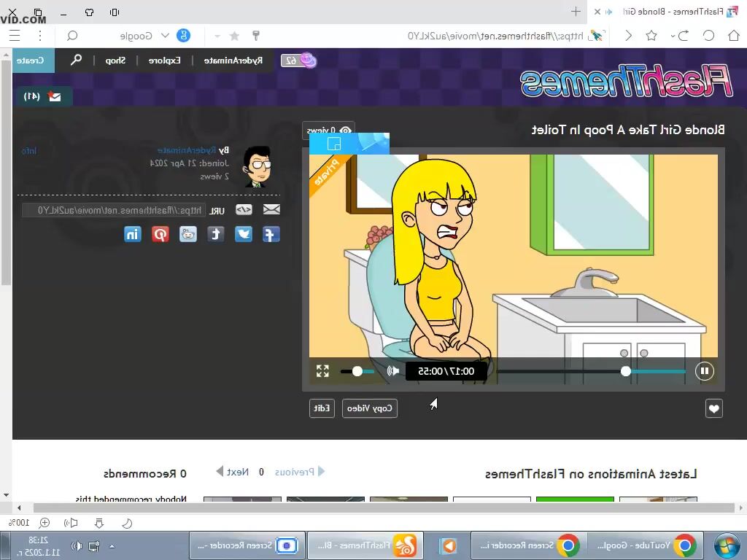The image size is (747, 560).
Task: Click Next in Latest Animations pager
Action: (x=233, y=472)
